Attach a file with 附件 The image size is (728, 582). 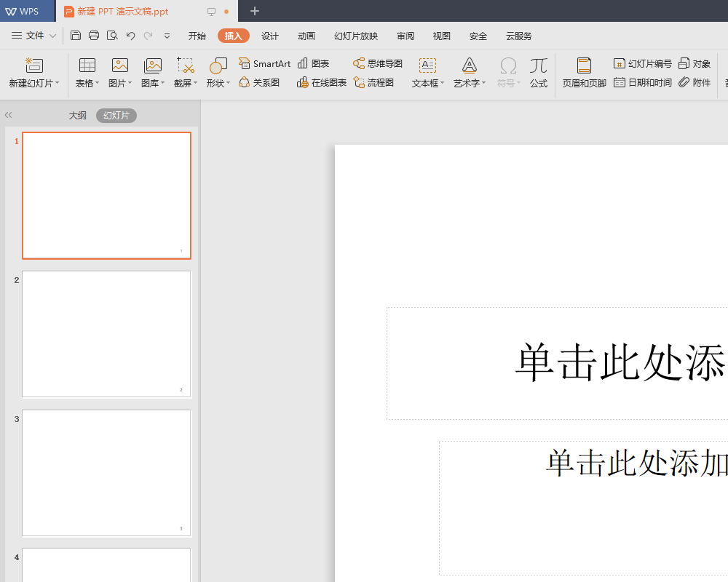[x=695, y=82]
